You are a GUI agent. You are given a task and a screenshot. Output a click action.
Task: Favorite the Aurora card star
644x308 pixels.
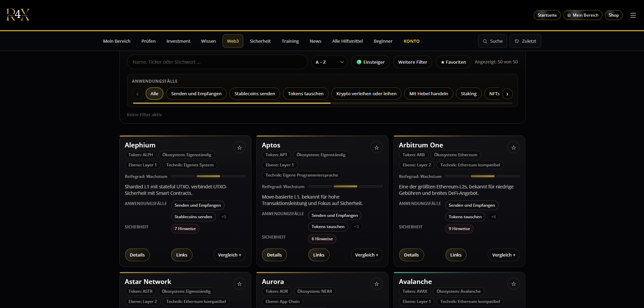click(376, 284)
